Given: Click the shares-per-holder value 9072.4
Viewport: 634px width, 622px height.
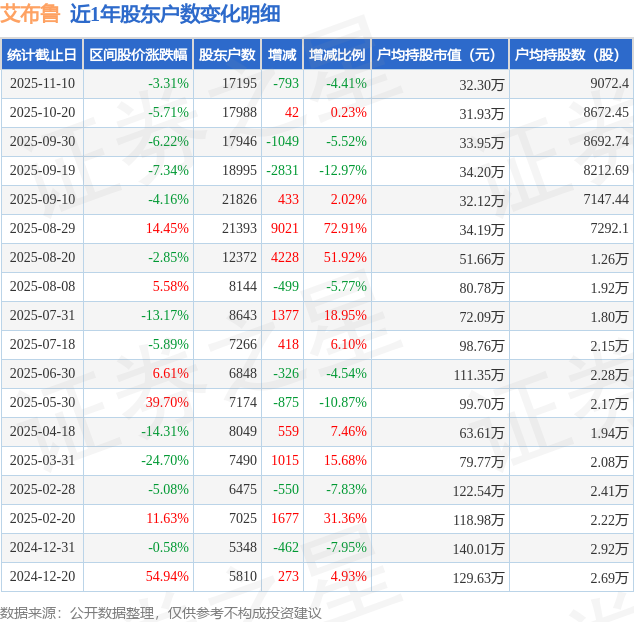Looking at the screenshot, I should point(610,83).
